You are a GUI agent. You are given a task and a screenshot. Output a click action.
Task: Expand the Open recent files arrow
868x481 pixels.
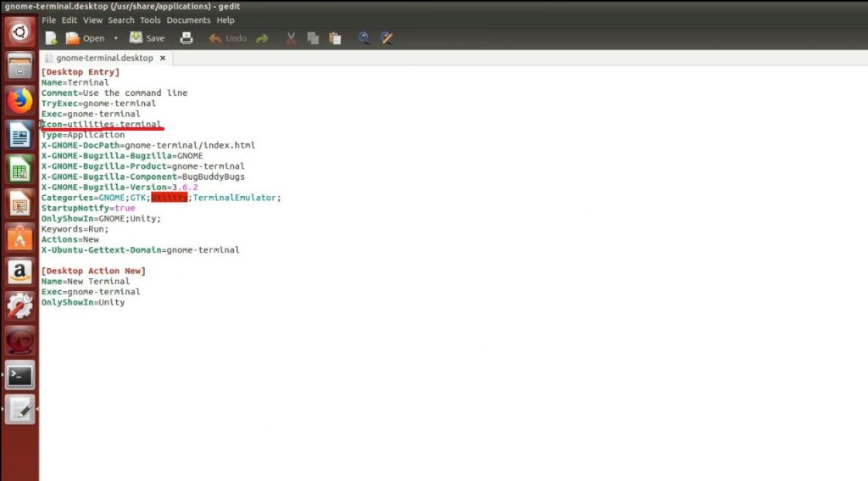click(115, 38)
